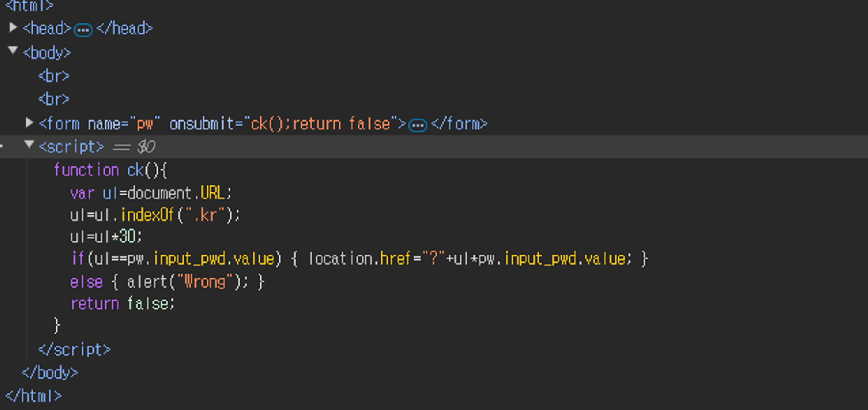Click the closing /script tag
868x410 pixels.
[x=74, y=350]
